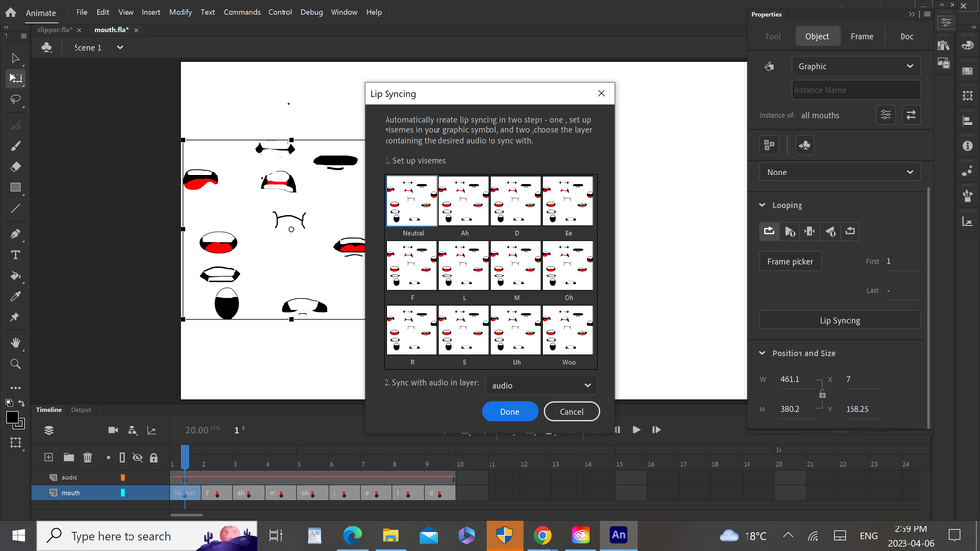The width and height of the screenshot is (980, 551).
Task: Select Play Once looping option
Action: point(790,231)
